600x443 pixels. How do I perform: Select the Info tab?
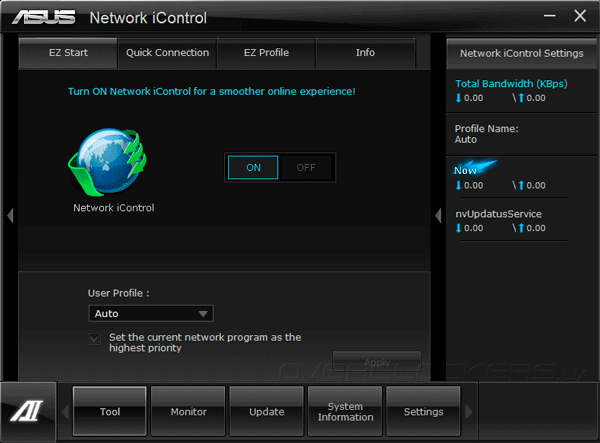pos(365,53)
